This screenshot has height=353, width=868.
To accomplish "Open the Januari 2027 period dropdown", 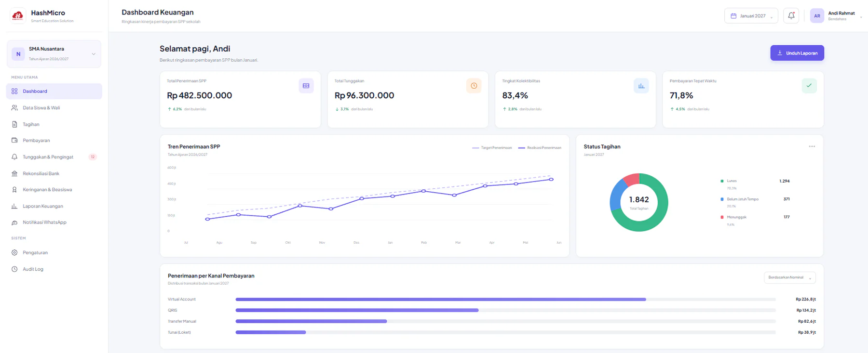I will pos(751,16).
